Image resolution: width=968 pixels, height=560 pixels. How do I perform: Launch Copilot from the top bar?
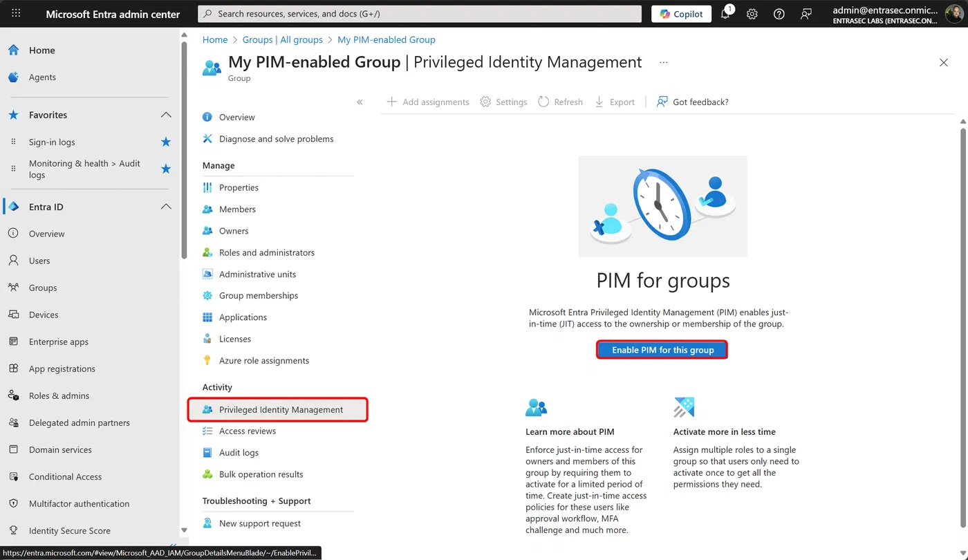pyautogui.click(x=681, y=14)
